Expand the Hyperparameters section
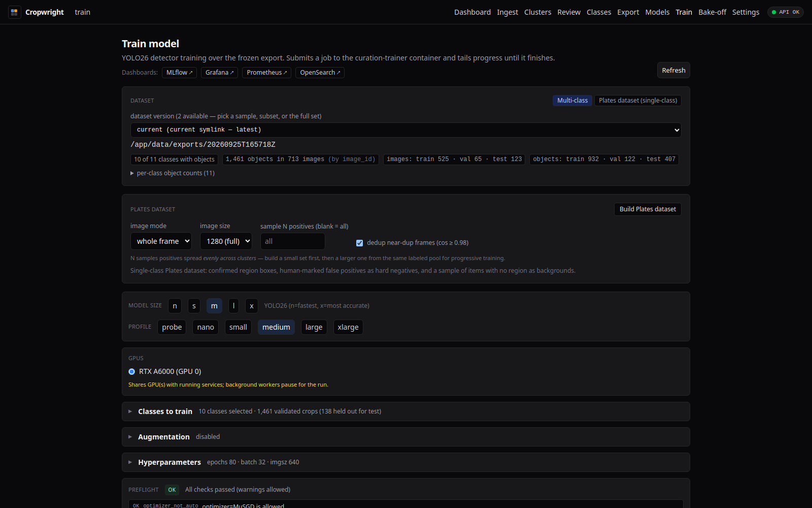Viewport: 812px width, 508px height. pos(406,462)
